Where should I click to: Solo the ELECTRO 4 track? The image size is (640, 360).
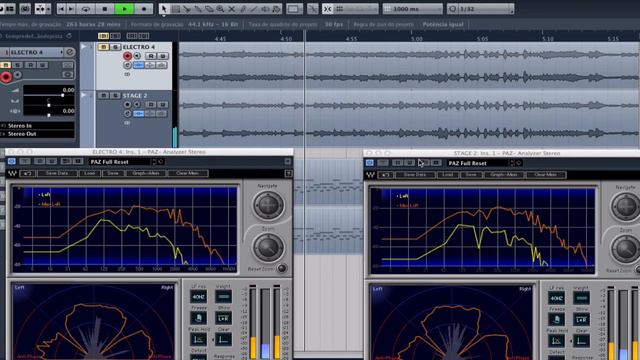(x=116, y=47)
